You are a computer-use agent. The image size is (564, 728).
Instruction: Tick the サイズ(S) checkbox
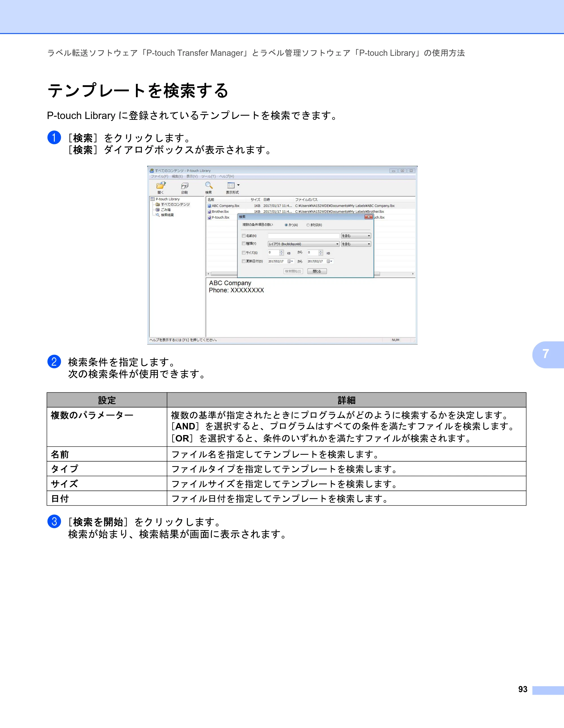244,253
